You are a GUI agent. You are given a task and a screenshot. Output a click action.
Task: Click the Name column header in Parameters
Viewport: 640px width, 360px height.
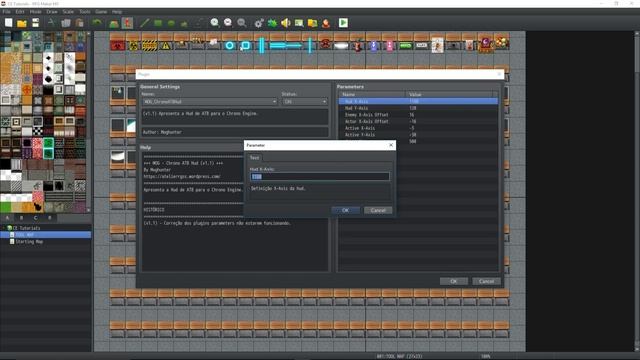(x=372, y=94)
